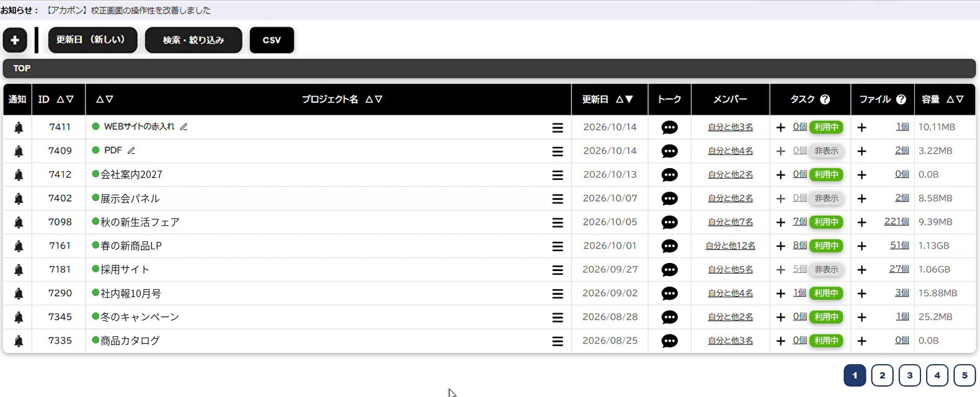
Task: Open 8個 tasks link for 春の新商品LP
Action: (800, 246)
